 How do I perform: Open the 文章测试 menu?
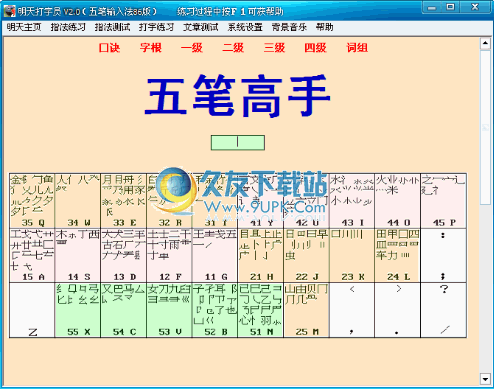pyautogui.click(x=201, y=27)
